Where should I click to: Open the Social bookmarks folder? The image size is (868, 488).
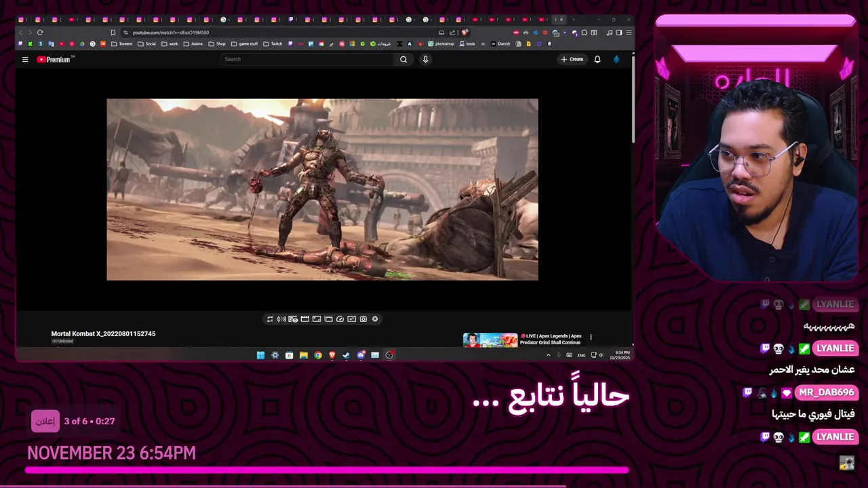(146, 44)
